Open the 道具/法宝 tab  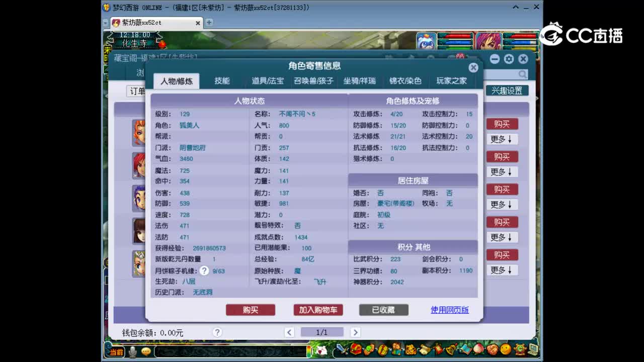pos(268,80)
